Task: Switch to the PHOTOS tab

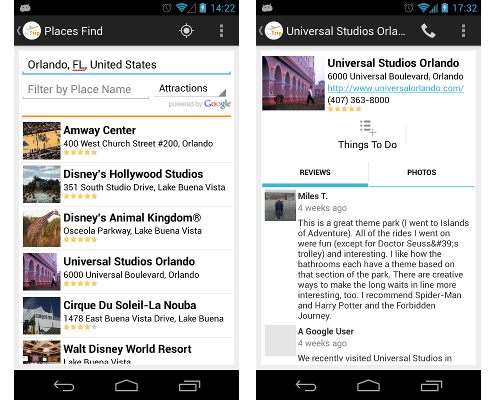Action: [x=422, y=173]
